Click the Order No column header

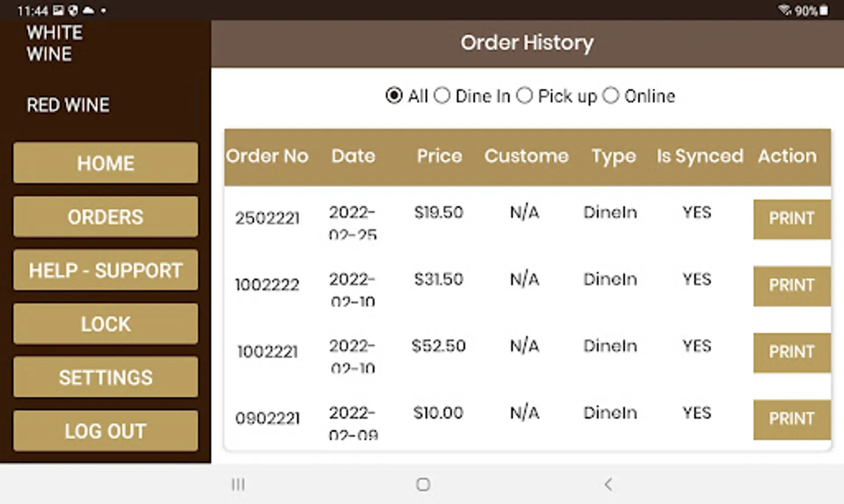(x=267, y=156)
